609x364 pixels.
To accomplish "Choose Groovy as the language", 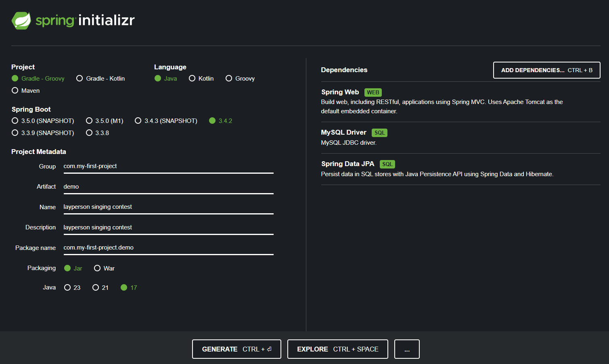I will tap(240, 79).
